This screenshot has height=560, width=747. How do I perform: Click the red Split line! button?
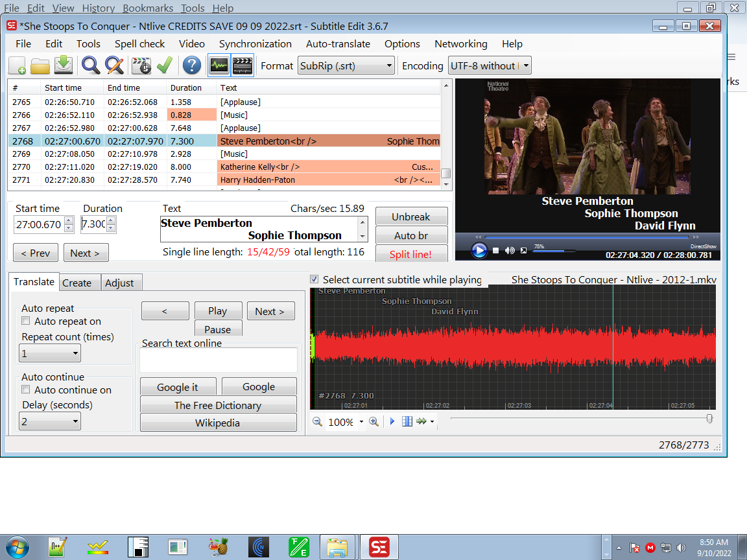tap(411, 254)
